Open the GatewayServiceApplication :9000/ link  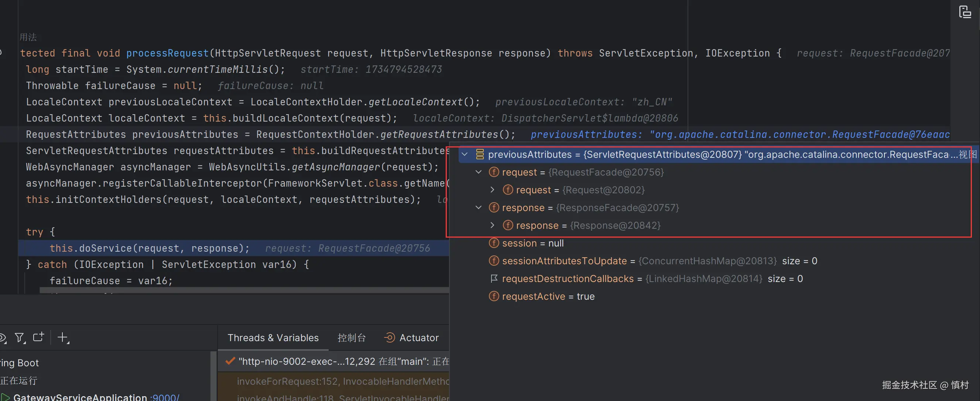click(x=165, y=397)
